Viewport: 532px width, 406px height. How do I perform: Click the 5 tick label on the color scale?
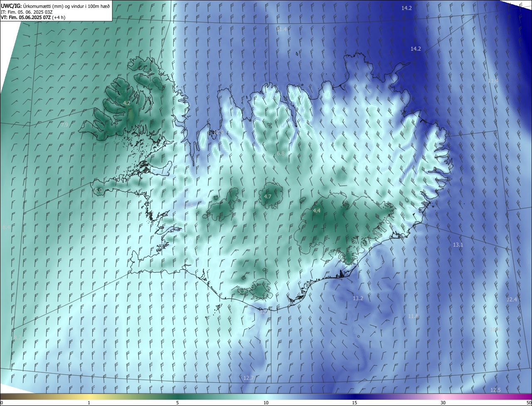[x=177, y=403]
